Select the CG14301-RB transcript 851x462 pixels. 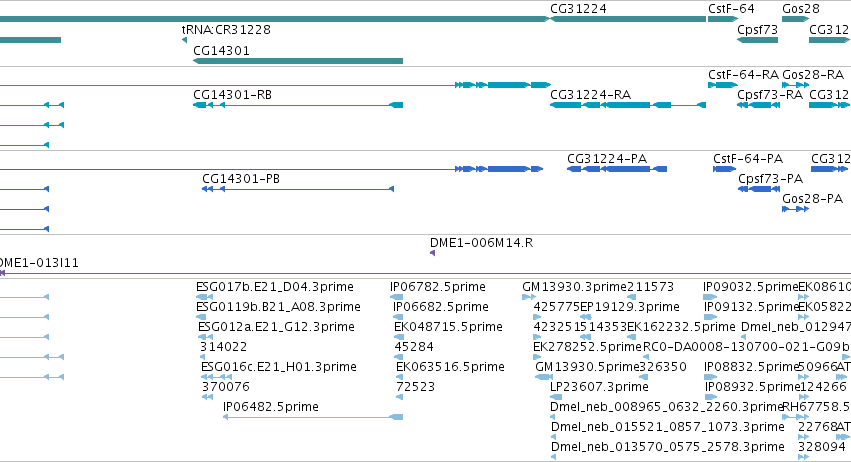click(x=298, y=105)
